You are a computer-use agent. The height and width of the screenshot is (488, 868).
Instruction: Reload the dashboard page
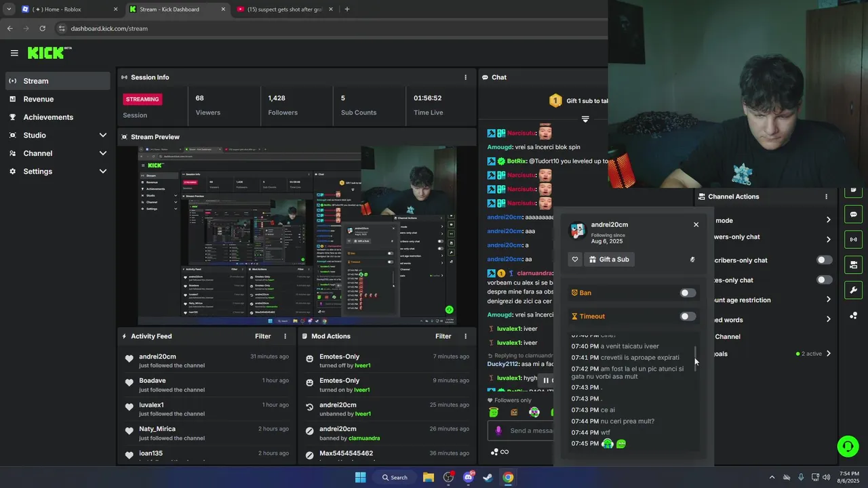point(42,28)
